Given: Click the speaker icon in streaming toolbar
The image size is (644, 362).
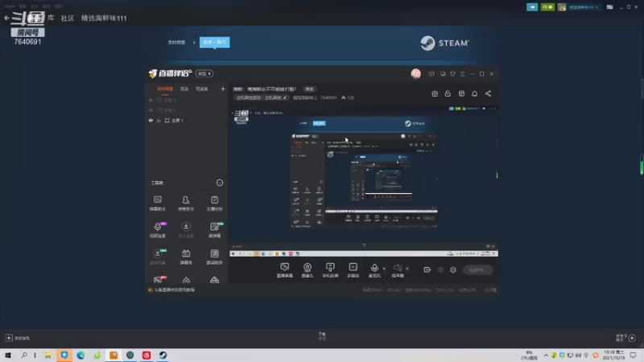Looking at the screenshot, I should (397, 268).
